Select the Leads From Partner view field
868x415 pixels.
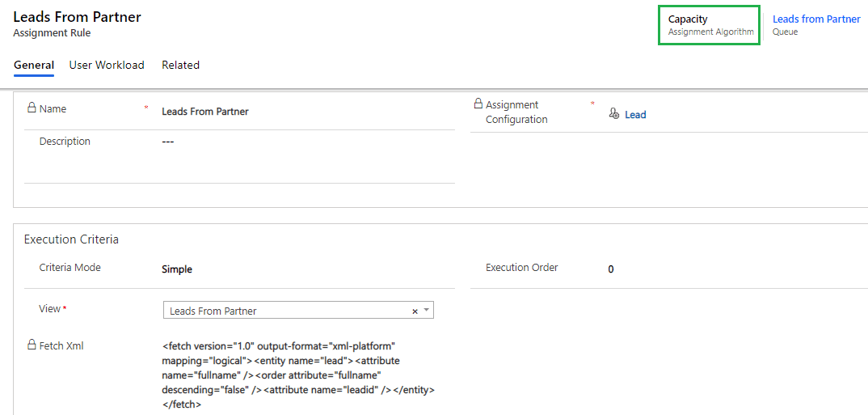[x=298, y=311]
